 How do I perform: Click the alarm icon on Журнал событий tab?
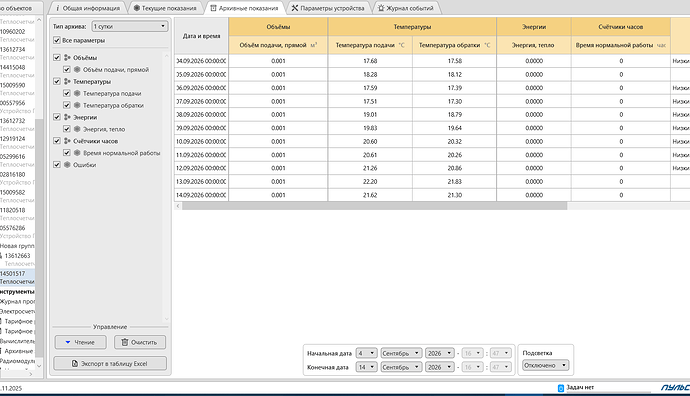[381, 8]
